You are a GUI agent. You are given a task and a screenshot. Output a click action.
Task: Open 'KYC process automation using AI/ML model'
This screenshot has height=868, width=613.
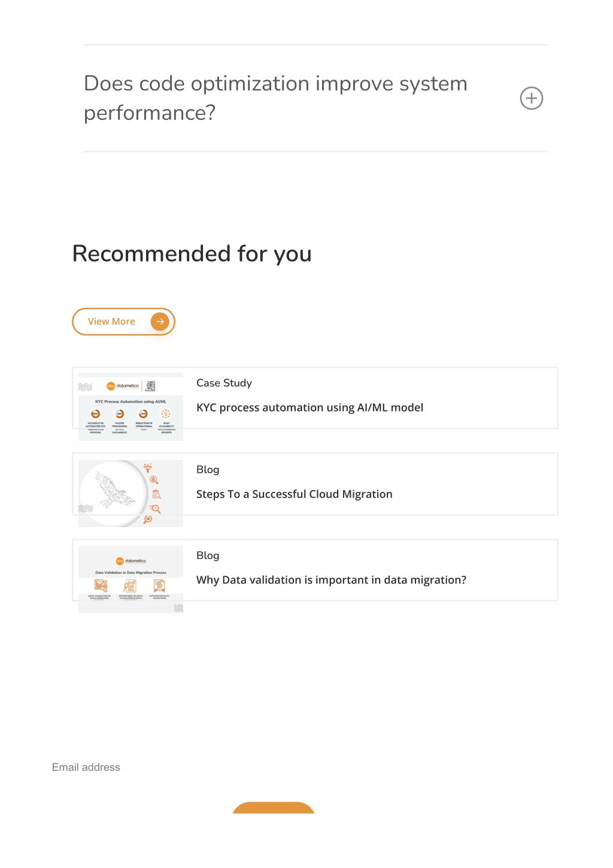309,408
